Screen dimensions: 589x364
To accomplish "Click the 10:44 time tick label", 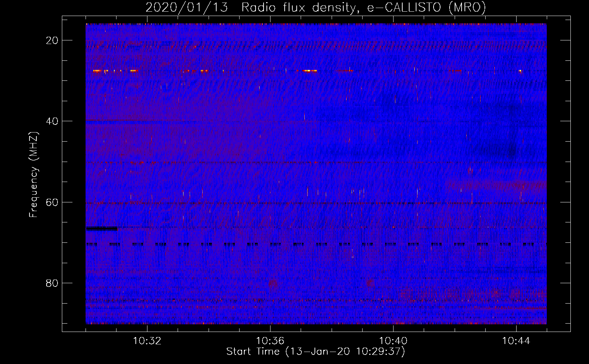I will tap(516, 341).
